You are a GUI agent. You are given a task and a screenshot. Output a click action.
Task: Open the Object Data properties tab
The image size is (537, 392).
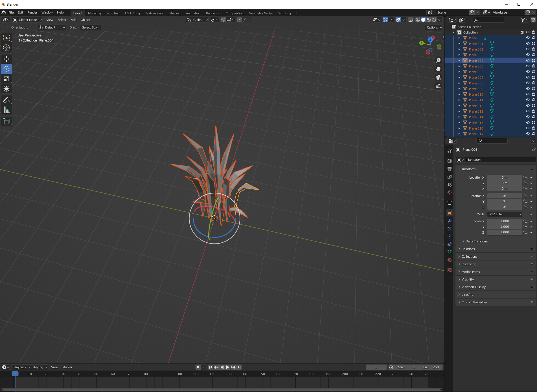(x=450, y=252)
